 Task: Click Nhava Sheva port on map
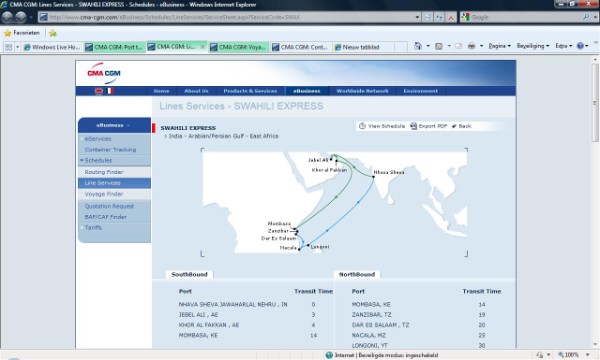tap(374, 177)
